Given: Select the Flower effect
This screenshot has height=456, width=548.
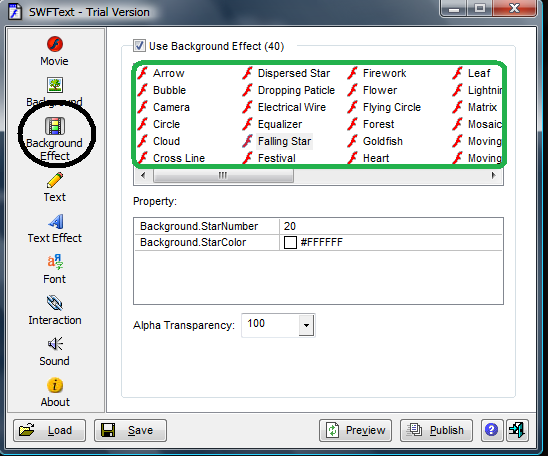Looking at the screenshot, I should [x=373, y=90].
